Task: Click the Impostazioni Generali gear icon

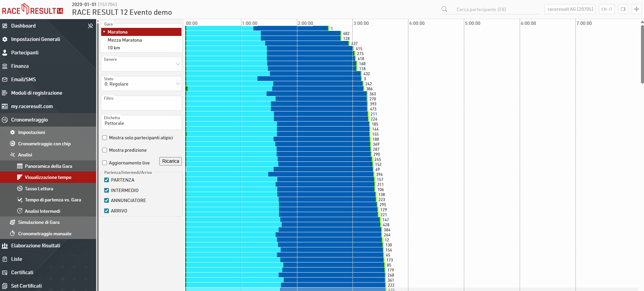Action: pyautogui.click(x=5, y=39)
